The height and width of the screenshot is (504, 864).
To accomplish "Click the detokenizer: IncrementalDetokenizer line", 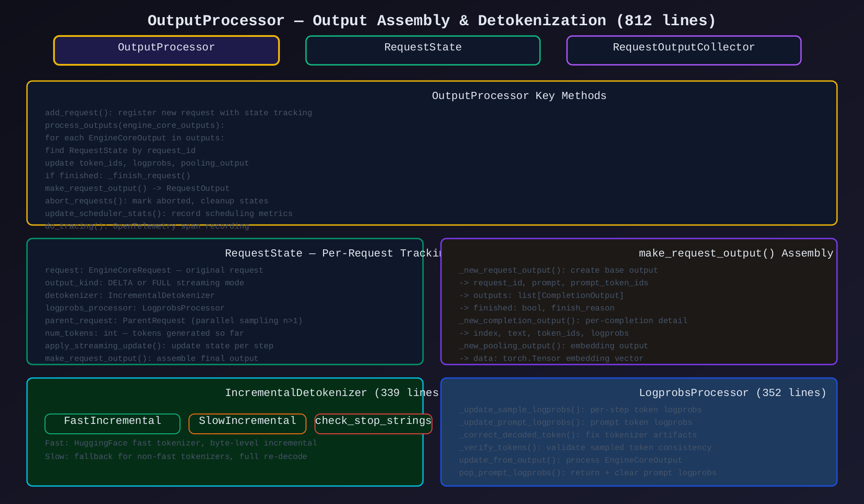I will click(x=130, y=296).
